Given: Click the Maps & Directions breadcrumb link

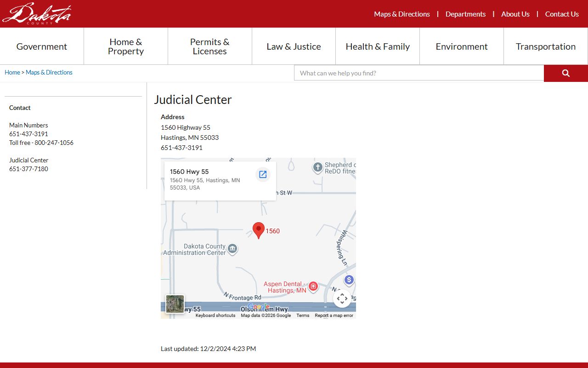Looking at the screenshot, I should [49, 72].
